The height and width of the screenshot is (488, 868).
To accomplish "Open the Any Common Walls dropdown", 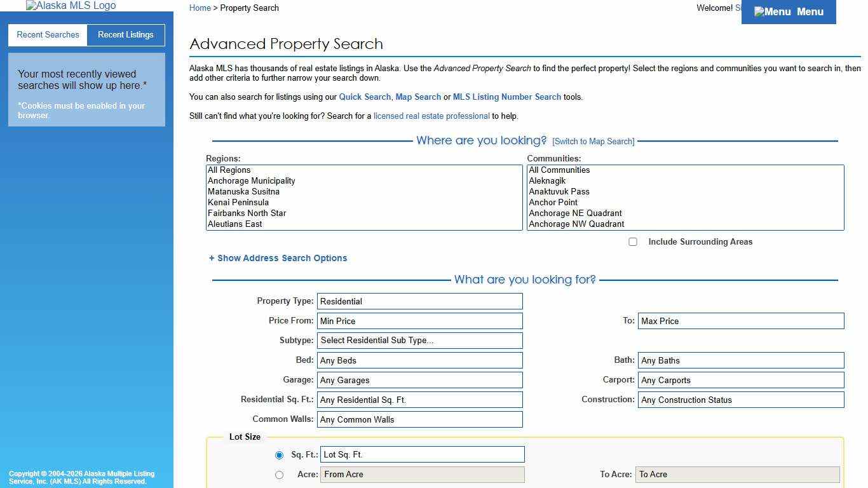I will 419,419.
